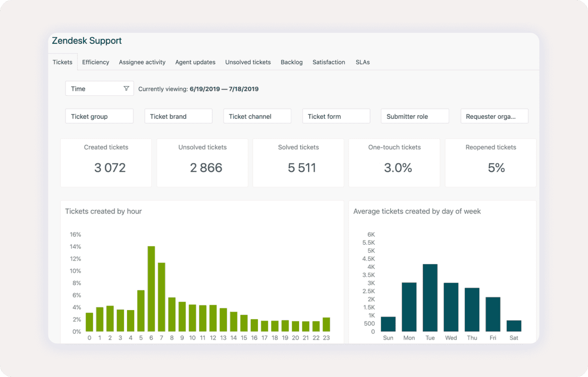Open the Satisfaction tab
The width and height of the screenshot is (588, 377).
click(x=329, y=62)
